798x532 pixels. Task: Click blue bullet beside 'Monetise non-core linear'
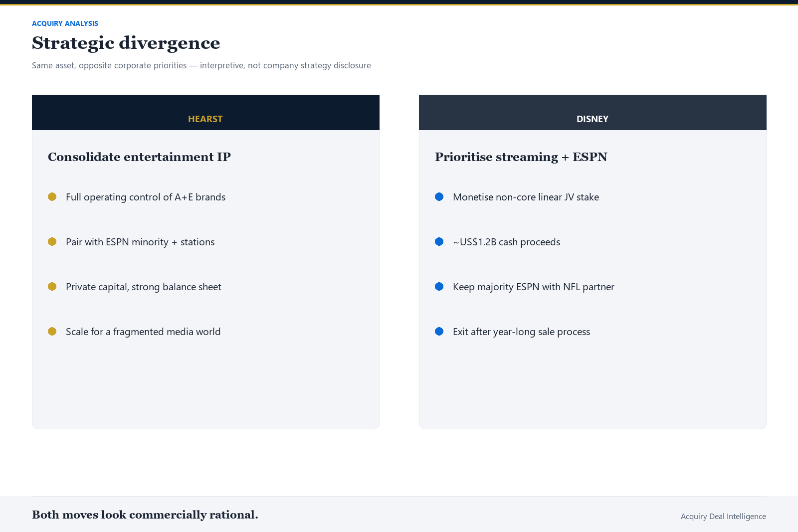tap(439, 197)
